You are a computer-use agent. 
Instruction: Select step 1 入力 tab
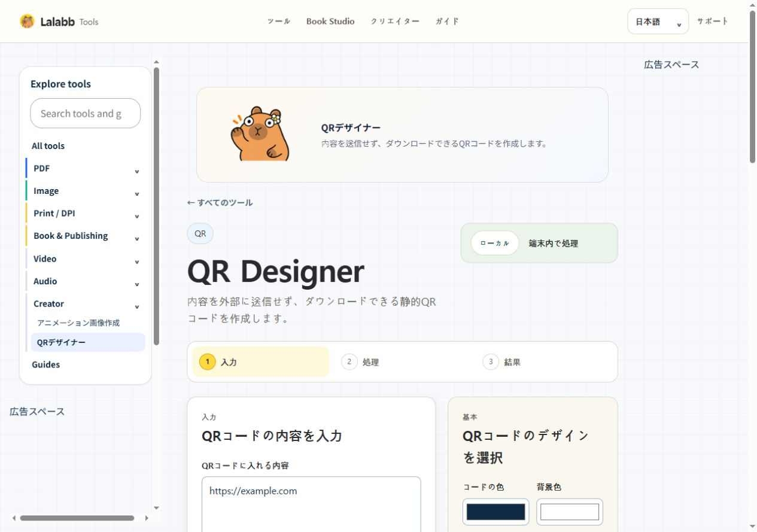(260, 362)
